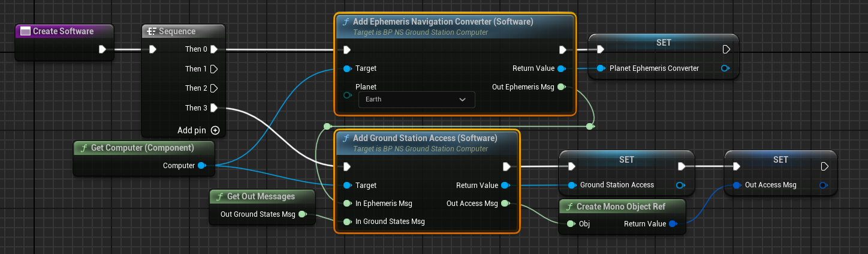The image size is (868, 254).
Task: Select the Get Computer (Component) node header
Action: pos(142,148)
